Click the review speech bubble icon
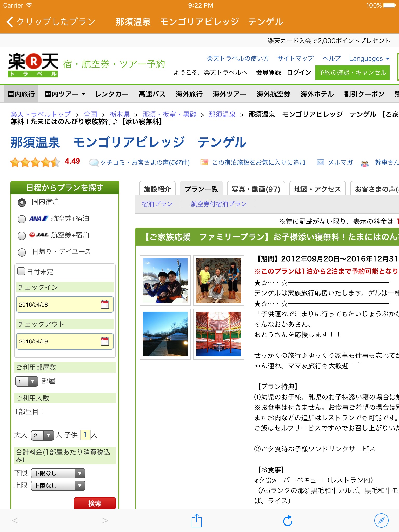The width and height of the screenshot is (399, 532). [94, 163]
